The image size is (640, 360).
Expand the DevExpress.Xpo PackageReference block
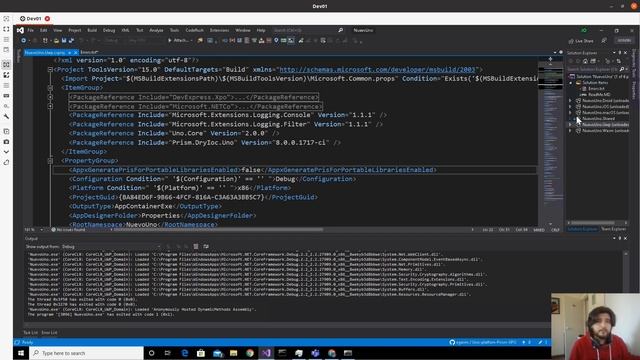coord(50,97)
